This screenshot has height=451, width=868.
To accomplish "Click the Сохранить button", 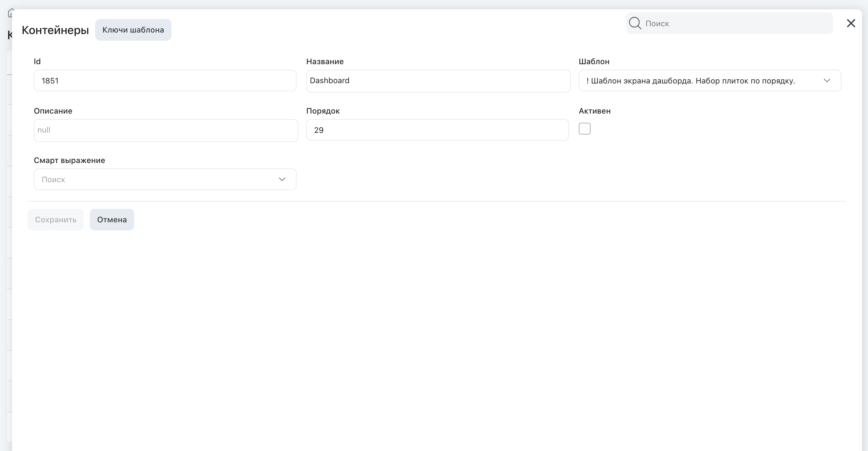I will pos(55,220).
